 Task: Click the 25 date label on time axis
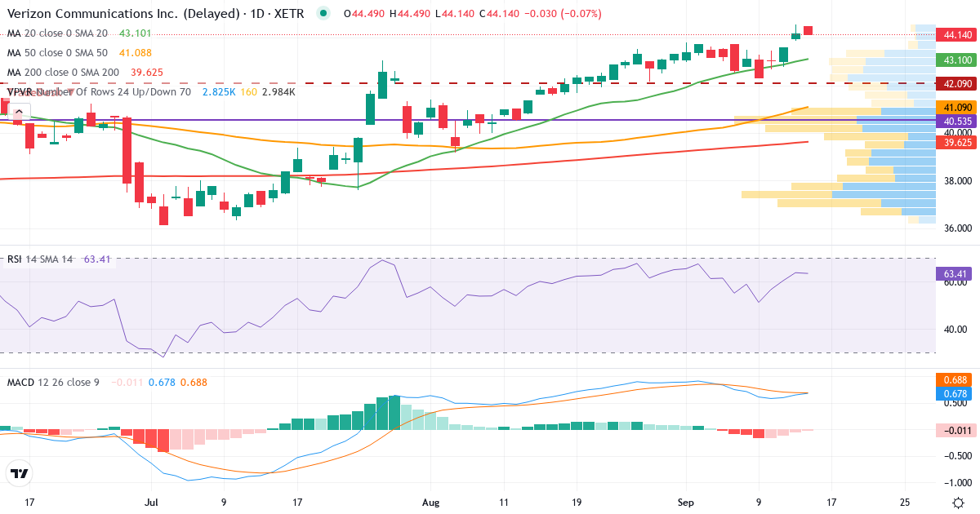click(x=905, y=503)
